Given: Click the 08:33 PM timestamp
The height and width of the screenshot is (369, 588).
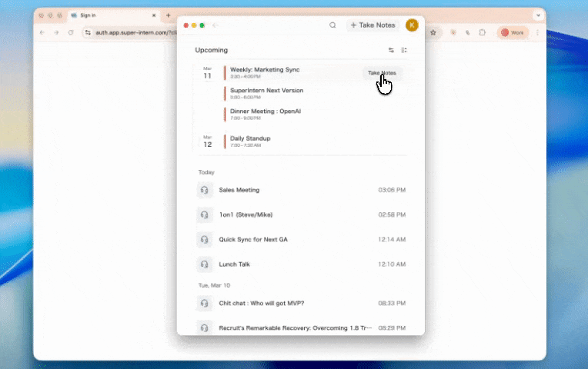Looking at the screenshot, I should (x=392, y=303).
